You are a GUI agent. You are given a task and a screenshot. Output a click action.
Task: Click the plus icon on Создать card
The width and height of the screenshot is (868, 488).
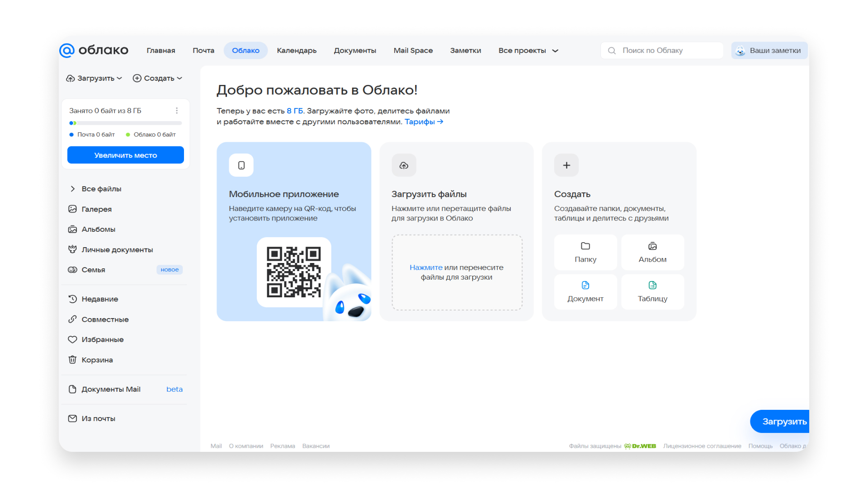(x=566, y=165)
